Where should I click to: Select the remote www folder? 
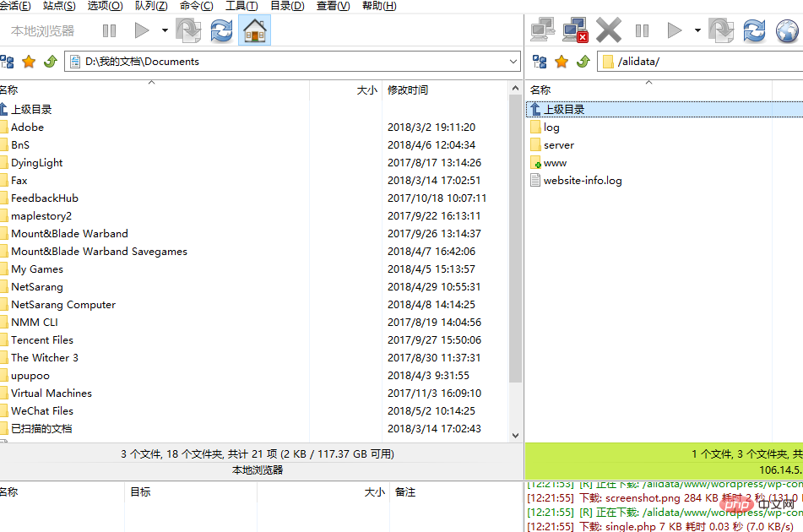coord(555,163)
